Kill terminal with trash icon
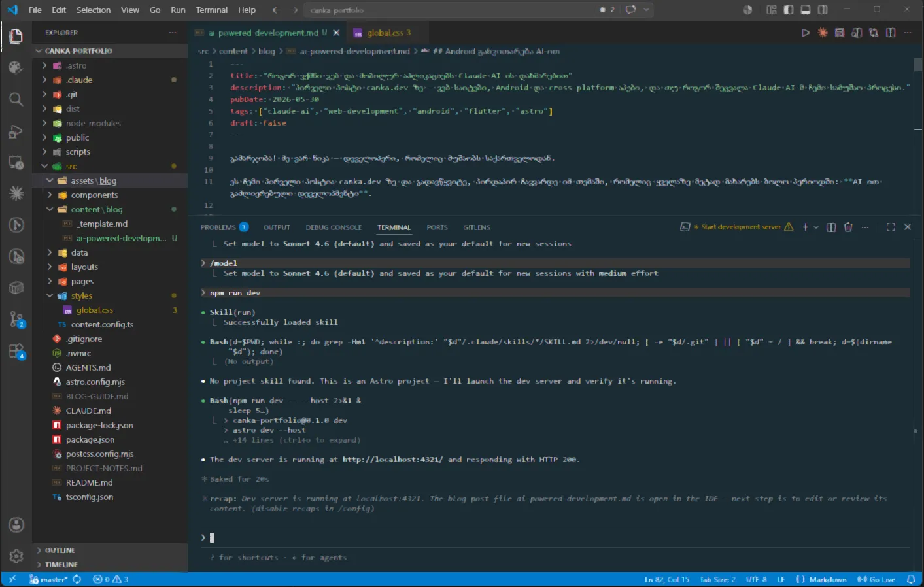924x587 pixels. 848,227
